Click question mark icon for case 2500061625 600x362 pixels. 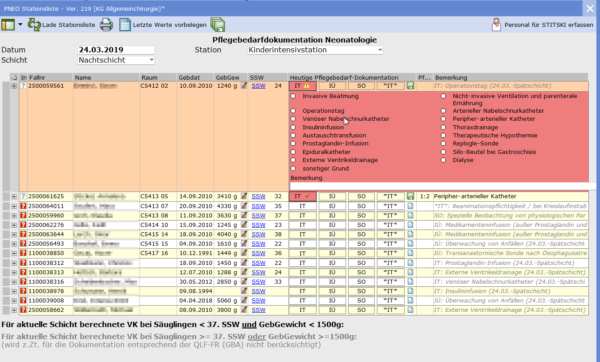coord(23,196)
